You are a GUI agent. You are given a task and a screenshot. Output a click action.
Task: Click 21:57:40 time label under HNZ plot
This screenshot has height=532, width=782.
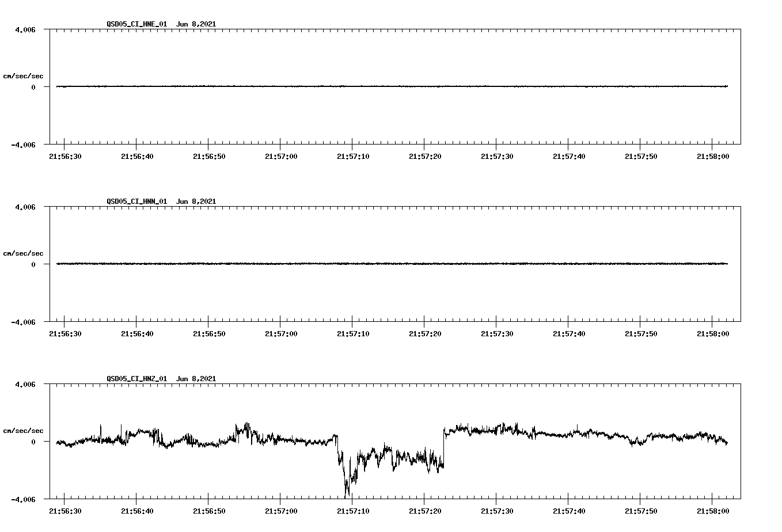pyautogui.click(x=568, y=511)
